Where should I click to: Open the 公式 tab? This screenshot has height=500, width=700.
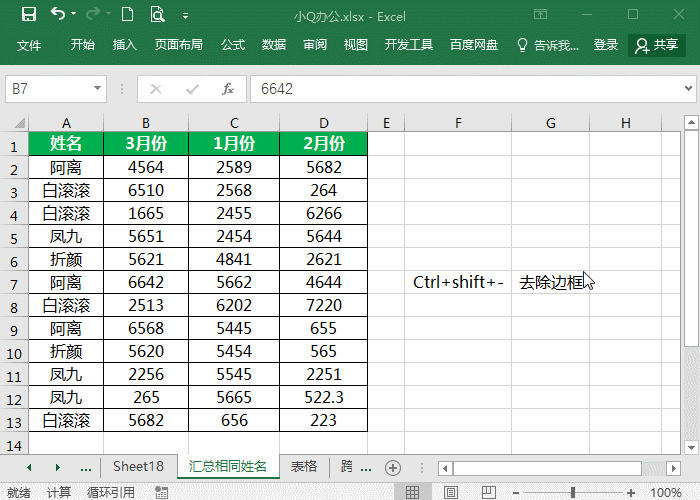[x=233, y=45]
